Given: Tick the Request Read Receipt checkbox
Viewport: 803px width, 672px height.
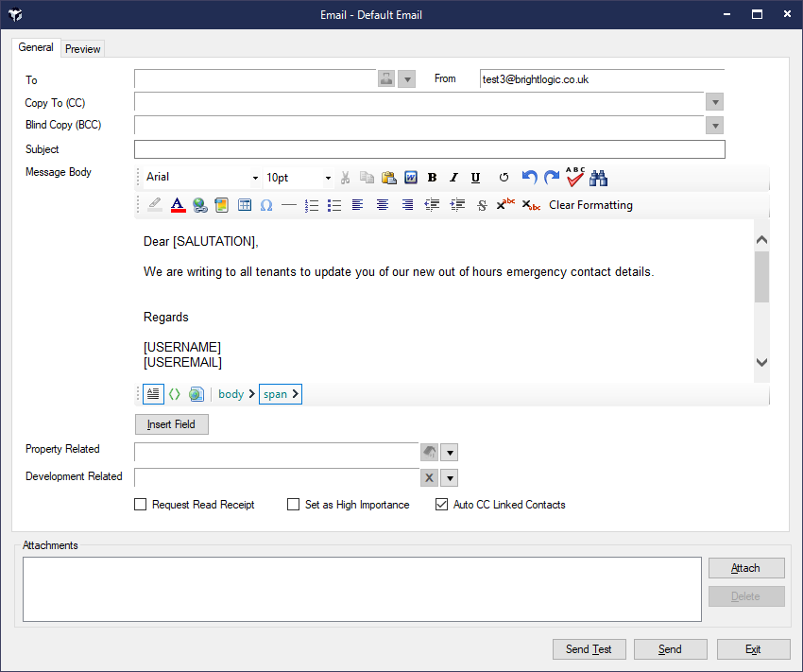Looking at the screenshot, I should pos(141,505).
